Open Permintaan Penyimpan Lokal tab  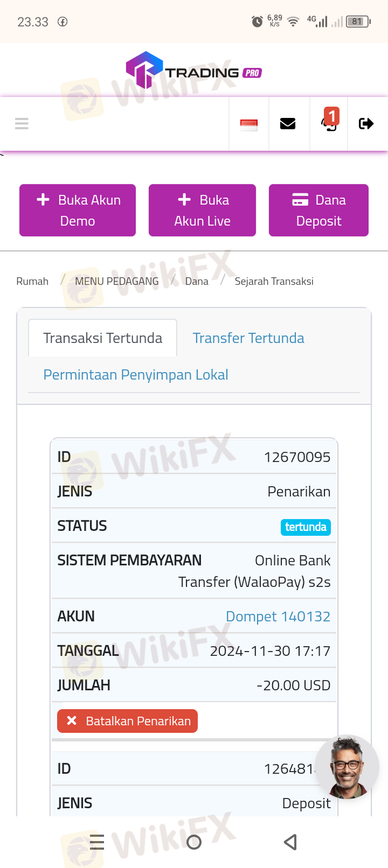pyautogui.click(x=136, y=375)
